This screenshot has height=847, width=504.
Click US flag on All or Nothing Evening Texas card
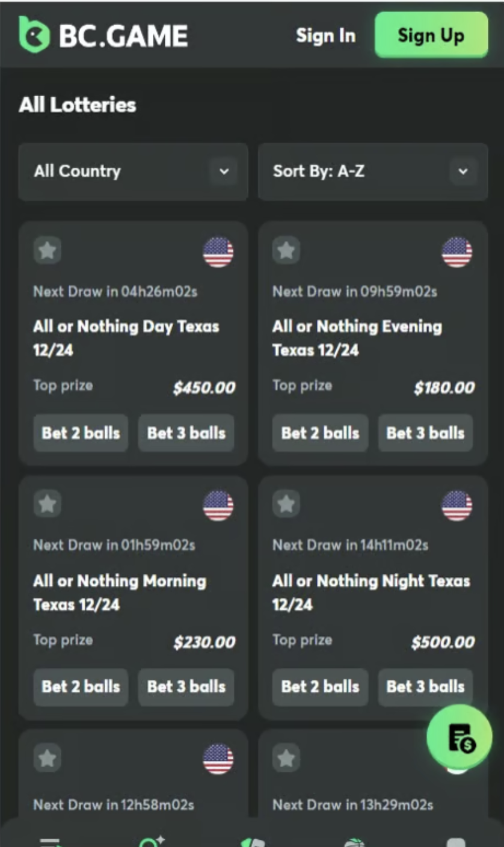click(x=457, y=252)
